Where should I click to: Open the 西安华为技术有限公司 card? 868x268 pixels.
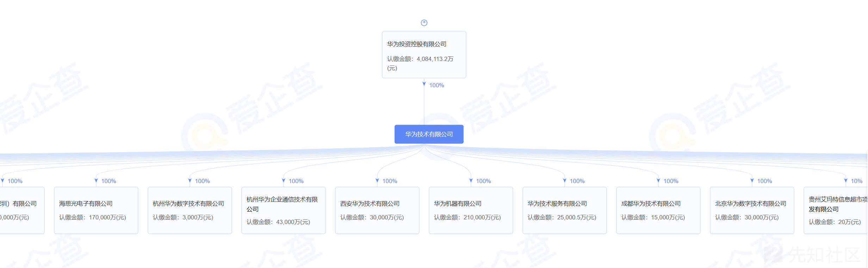click(377, 210)
